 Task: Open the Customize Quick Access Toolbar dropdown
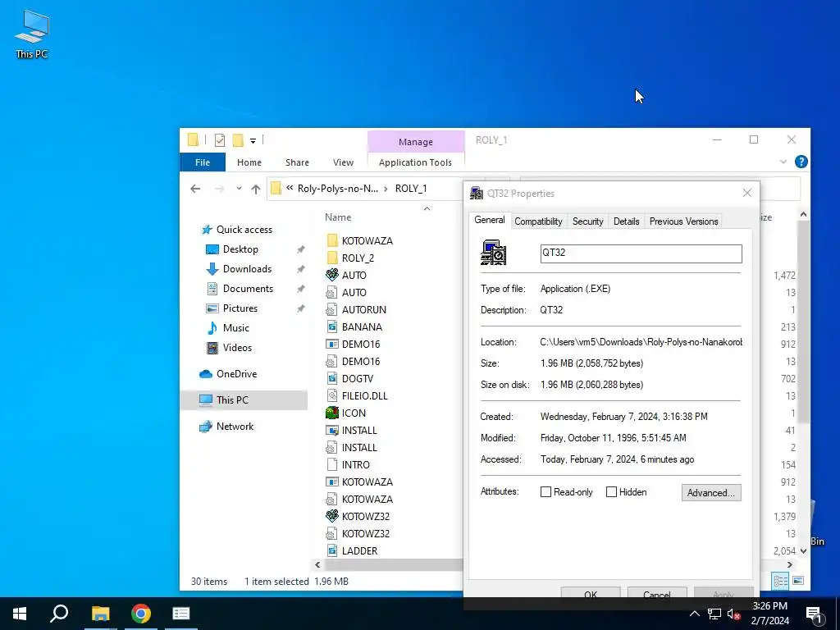tap(253, 141)
